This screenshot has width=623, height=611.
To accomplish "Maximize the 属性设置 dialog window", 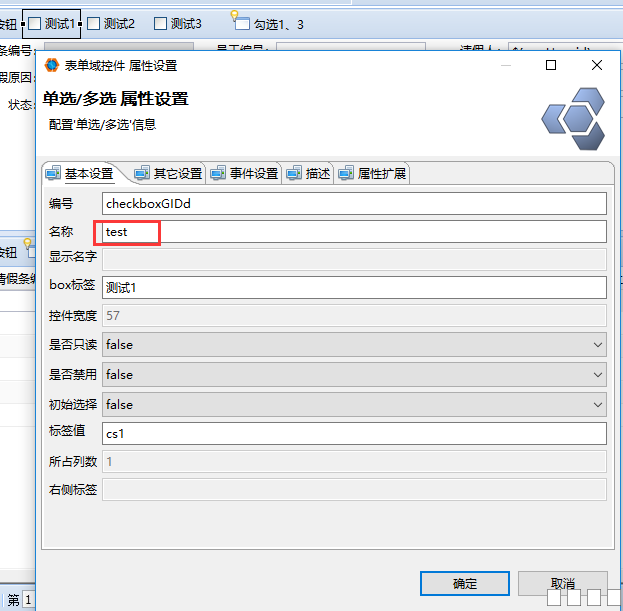I will tap(551, 65).
